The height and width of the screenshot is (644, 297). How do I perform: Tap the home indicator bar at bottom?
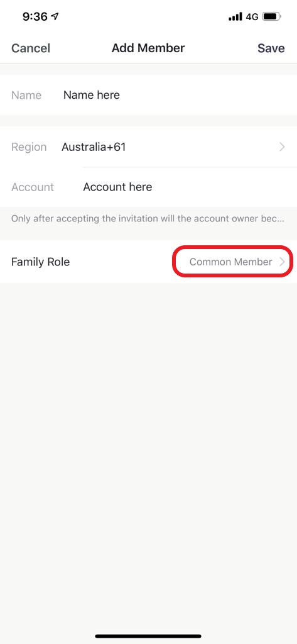[x=148, y=636]
